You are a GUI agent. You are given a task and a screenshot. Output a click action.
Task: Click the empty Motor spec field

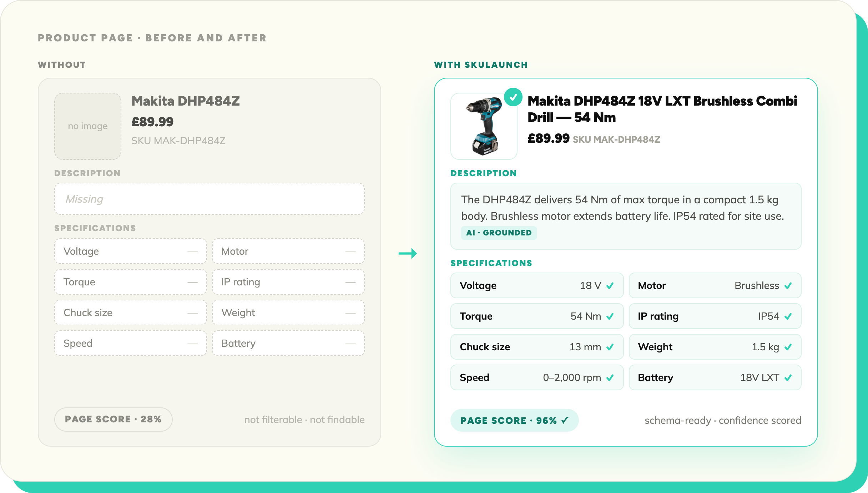[288, 251]
